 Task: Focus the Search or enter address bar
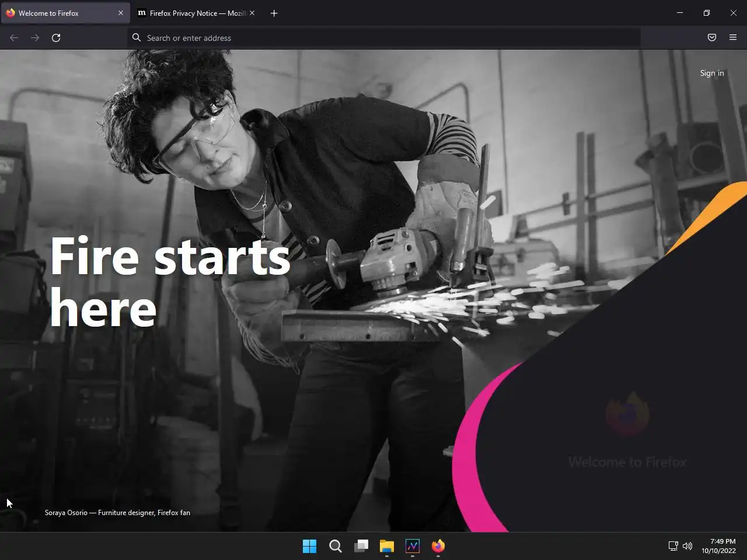pyautogui.click(x=383, y=38)
